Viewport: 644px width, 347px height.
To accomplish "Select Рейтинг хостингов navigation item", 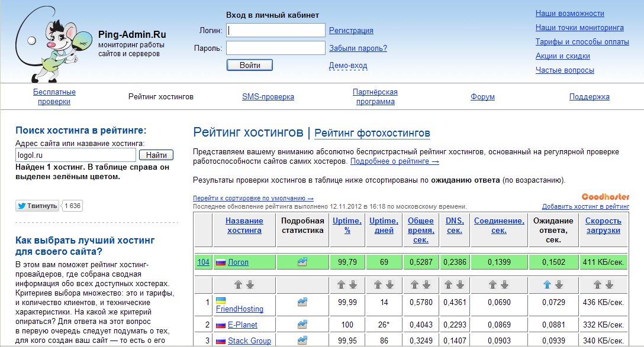I will (x=161, y=97).
